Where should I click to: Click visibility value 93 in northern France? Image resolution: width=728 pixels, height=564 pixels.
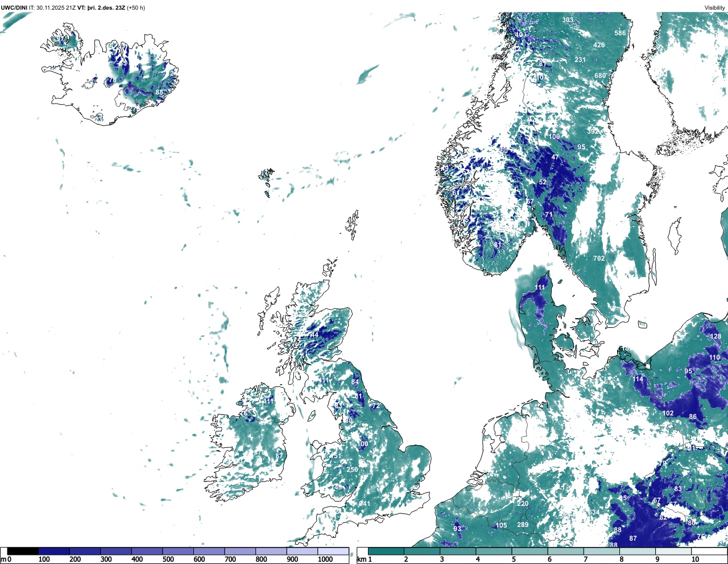457,529
